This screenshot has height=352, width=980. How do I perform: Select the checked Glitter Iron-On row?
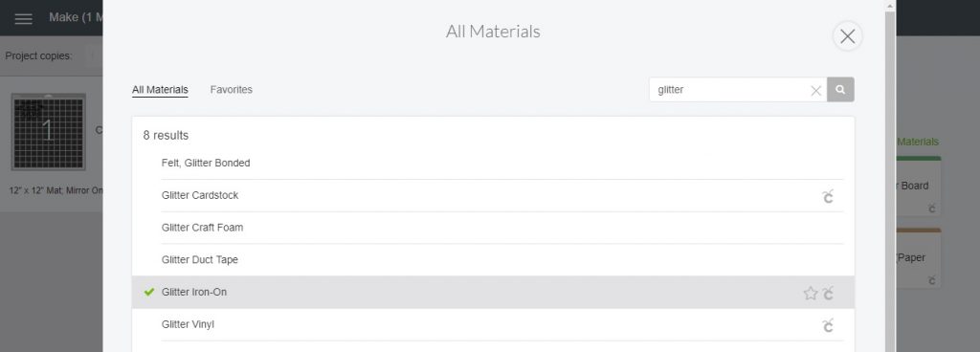coord(493,292)
